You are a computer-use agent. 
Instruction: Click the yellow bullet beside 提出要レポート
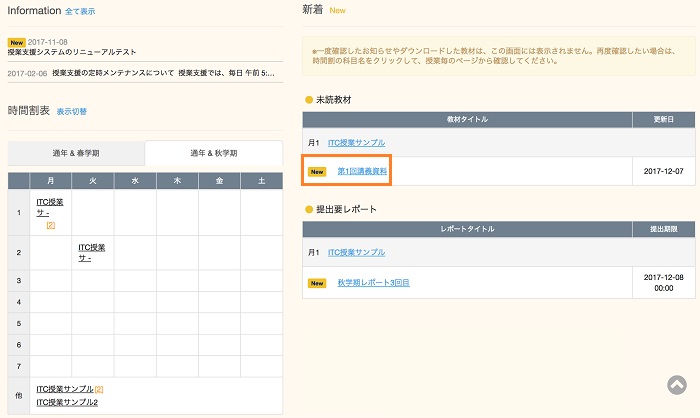point(309,209)
